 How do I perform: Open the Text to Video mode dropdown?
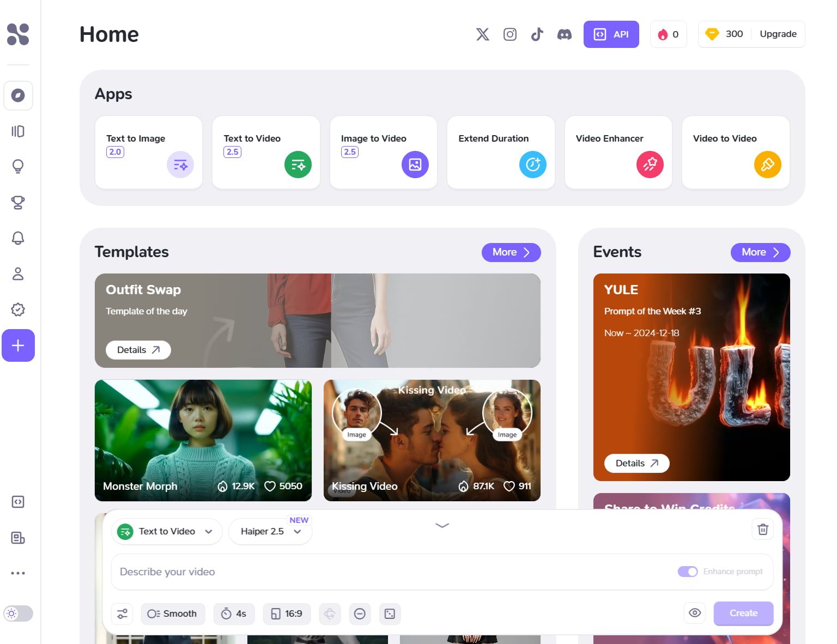coord(166,531)
